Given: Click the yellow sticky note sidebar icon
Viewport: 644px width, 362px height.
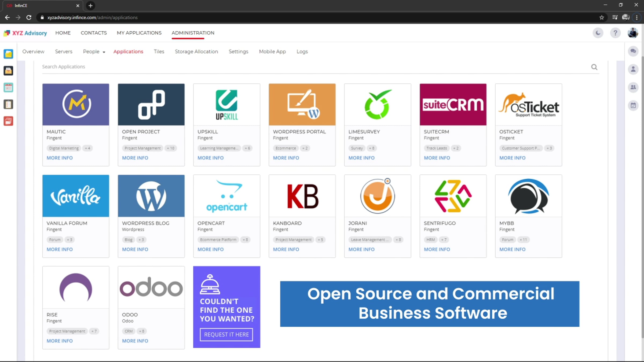Looking at the screenshot, I should 8,54.
